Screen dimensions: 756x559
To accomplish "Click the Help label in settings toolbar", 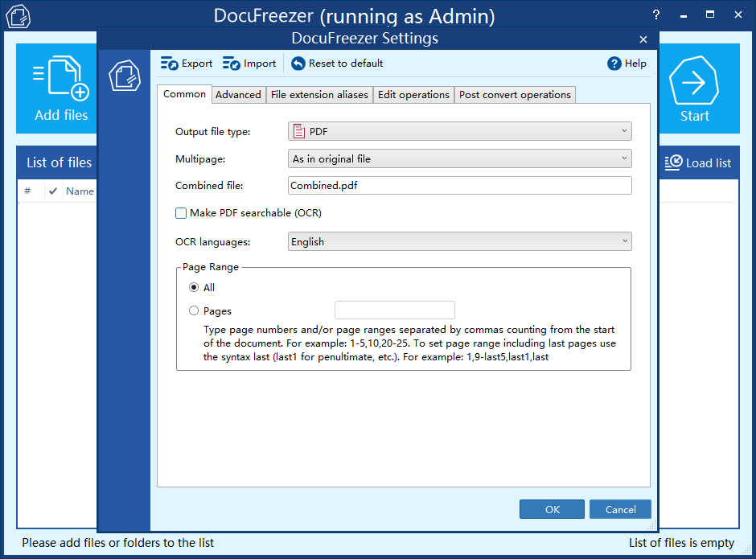I will coord(635,64).
